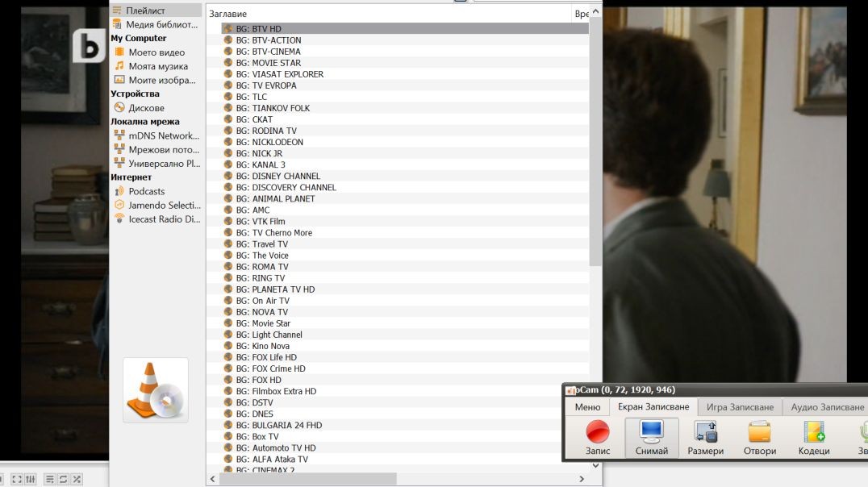Select 'BG: AMC' channel

(405, 210)
